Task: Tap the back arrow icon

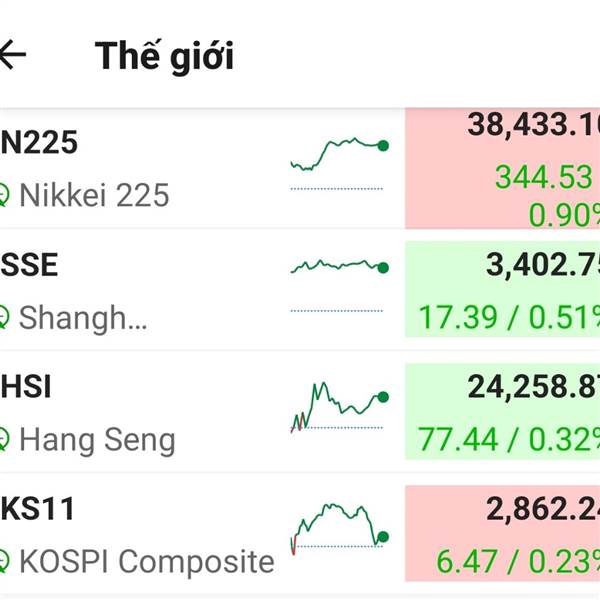Action: pos(12,54)
